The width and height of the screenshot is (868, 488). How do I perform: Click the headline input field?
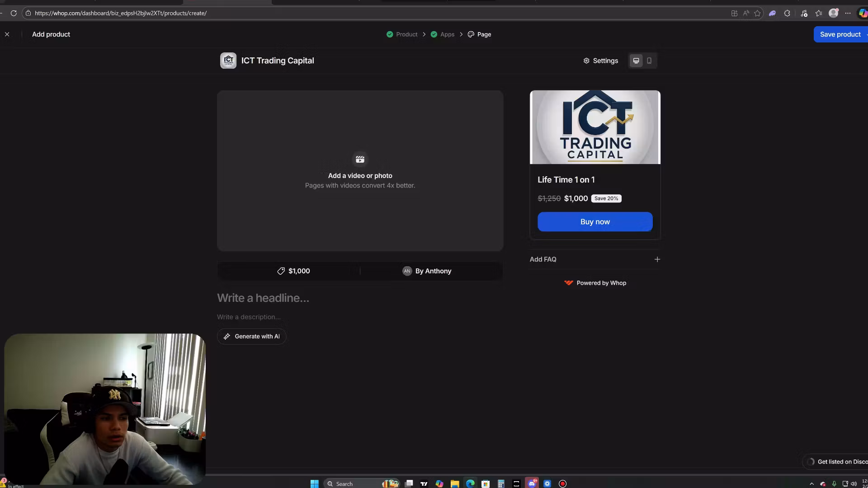(x=263, y=298)
